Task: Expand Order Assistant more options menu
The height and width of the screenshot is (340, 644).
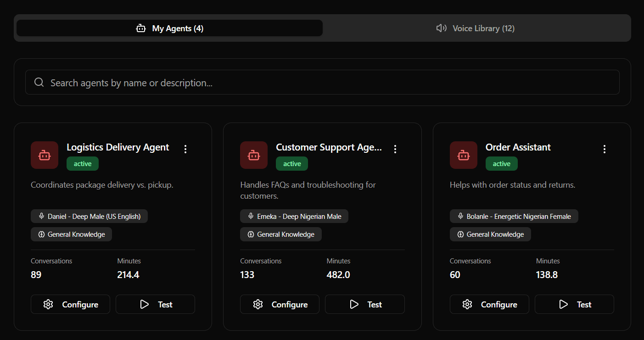Action: pyautogui.click(x=605, y=149)
